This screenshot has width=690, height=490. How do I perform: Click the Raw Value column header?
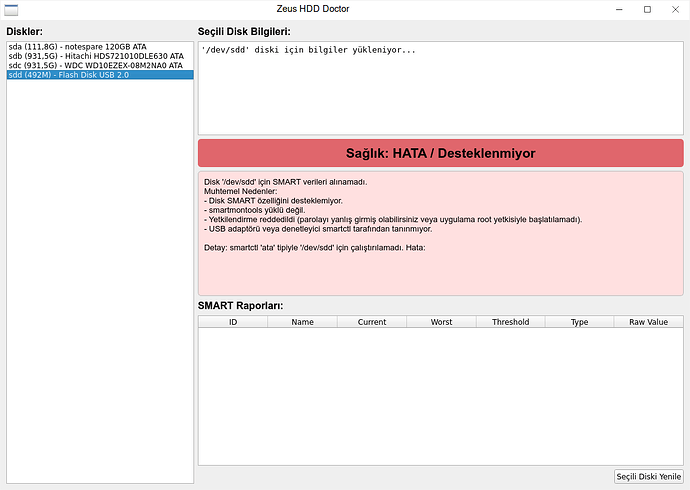tap(649, 322)
